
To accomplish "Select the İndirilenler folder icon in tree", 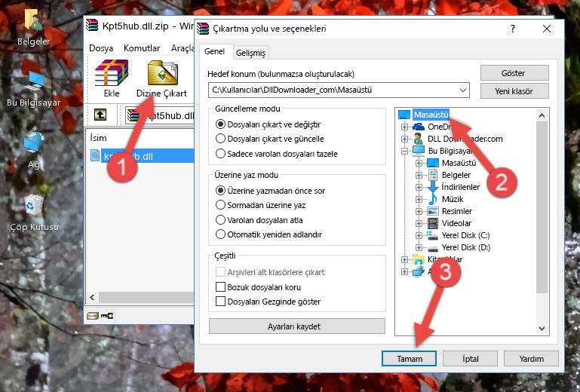I will (432, 187).
